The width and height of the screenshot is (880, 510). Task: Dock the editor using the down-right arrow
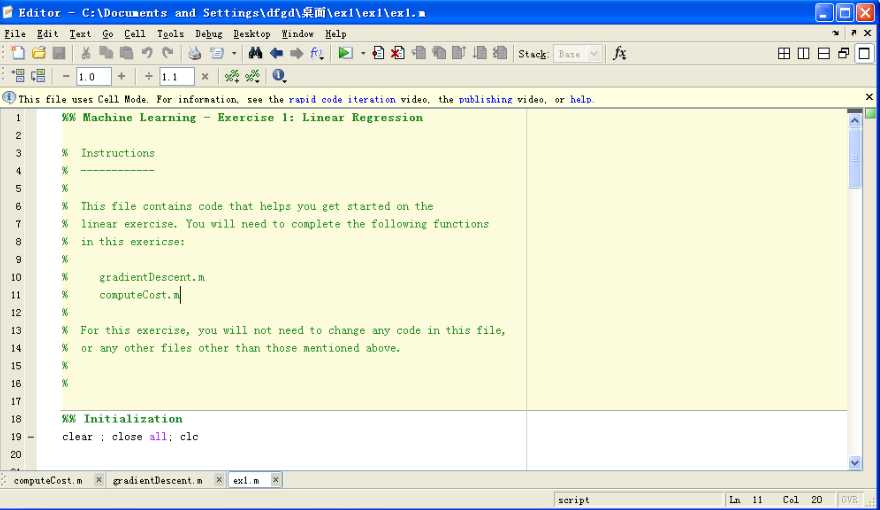point(836,34)
